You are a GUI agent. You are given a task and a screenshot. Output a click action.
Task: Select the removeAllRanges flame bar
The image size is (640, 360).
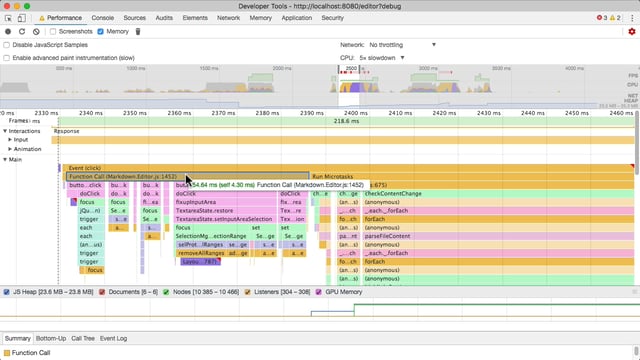click(x=201, y=253)
